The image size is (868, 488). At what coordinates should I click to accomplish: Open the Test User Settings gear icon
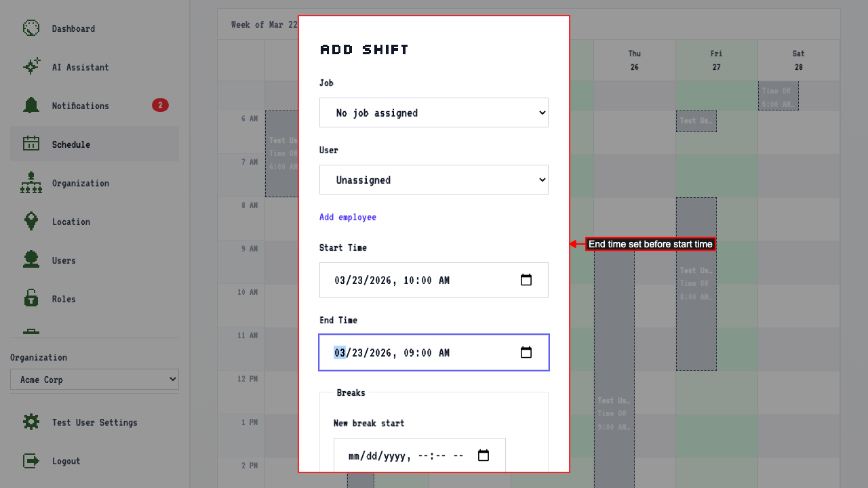tap(31, 422)
